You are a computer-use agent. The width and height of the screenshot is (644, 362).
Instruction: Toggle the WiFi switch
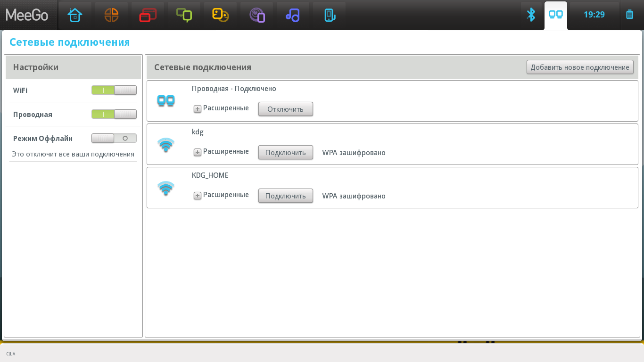point(114,90)
